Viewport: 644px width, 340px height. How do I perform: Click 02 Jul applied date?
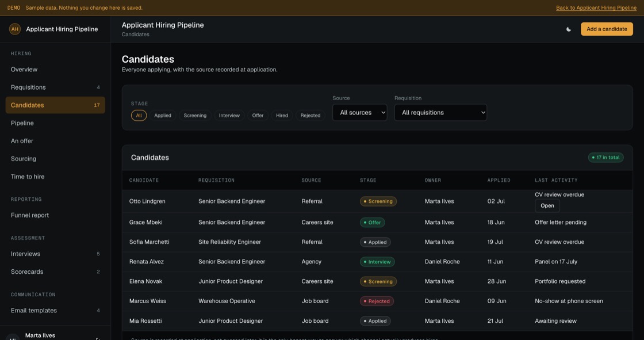(x=496, y=201)
